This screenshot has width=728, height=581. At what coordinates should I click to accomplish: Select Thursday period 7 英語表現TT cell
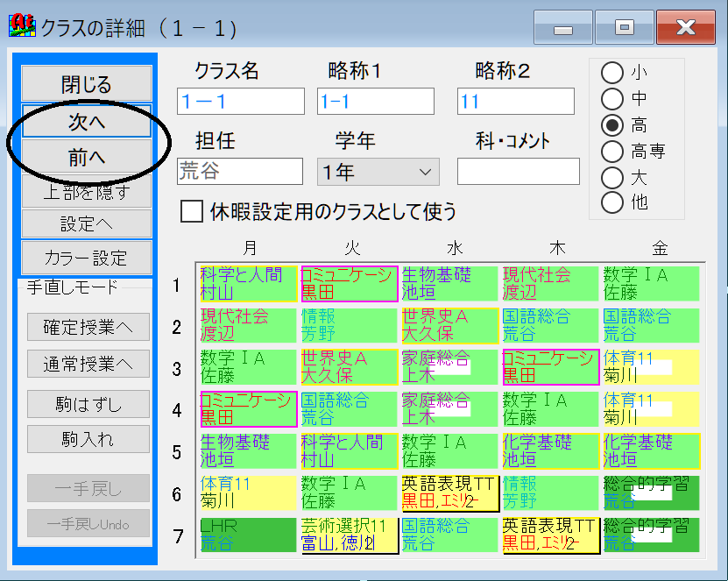click(551, 535)
